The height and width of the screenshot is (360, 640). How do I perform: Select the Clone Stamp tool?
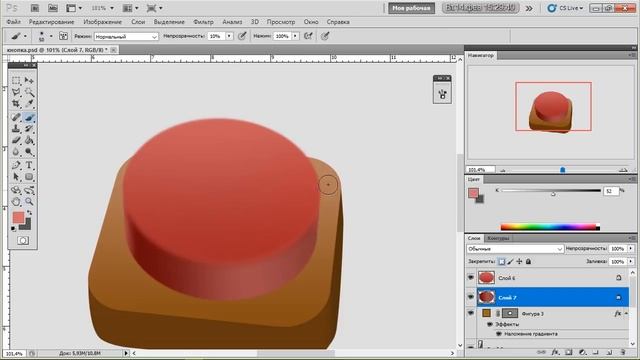pos(16,129)
